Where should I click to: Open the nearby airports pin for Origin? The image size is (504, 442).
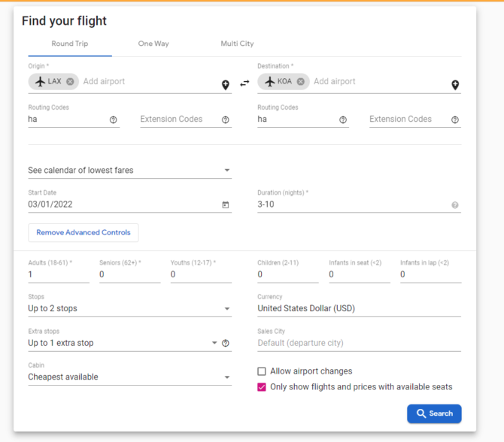[226, 85]
